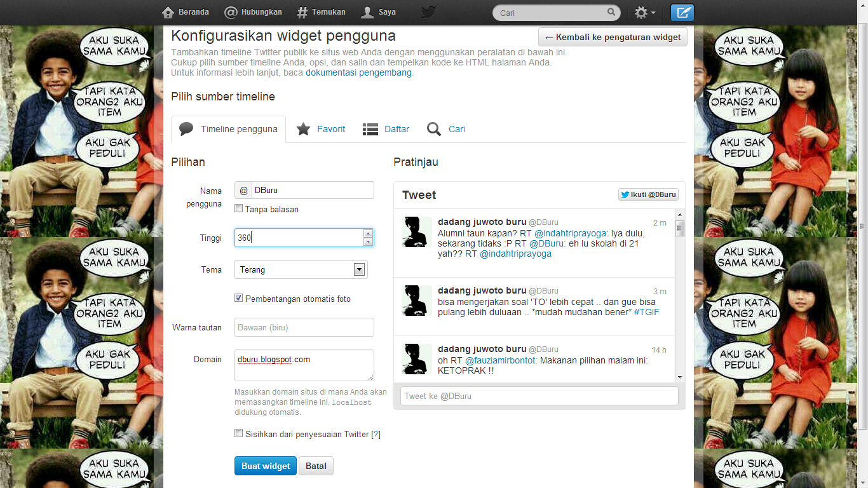Viewport: 868px width, 488px height.
Task: Click the 14 h tweet timestamp
Action: (659, 350)
